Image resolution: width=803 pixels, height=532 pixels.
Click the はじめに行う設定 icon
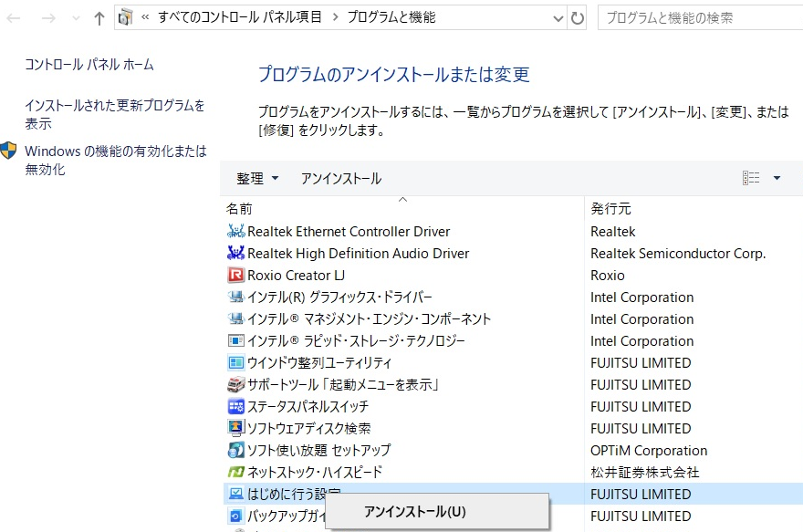(235, 494)
